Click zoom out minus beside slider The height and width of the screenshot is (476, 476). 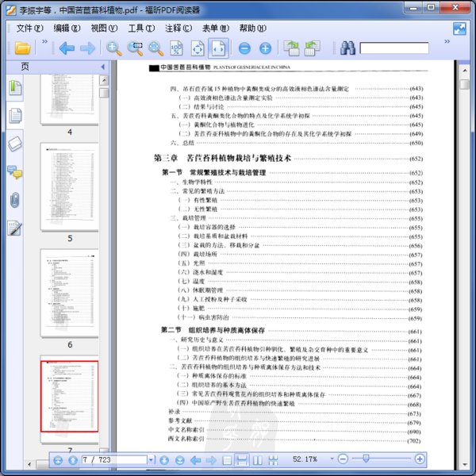(343, 459)
